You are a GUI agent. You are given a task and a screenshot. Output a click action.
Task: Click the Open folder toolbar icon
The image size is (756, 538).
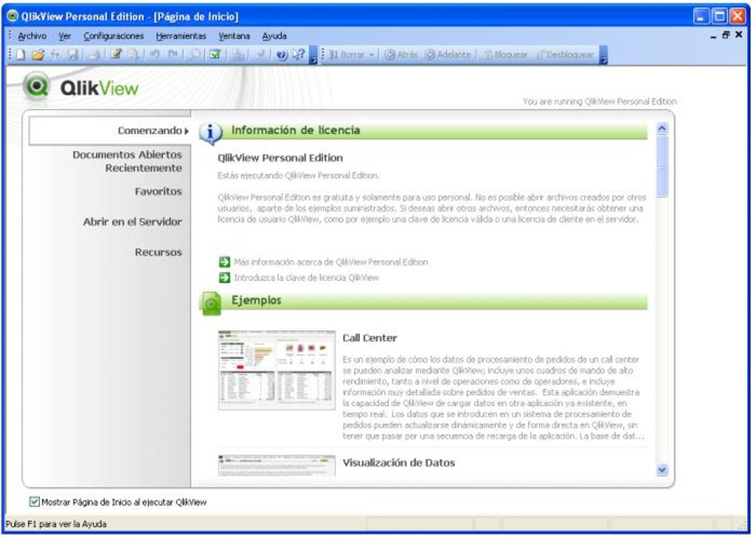tap(38, 55)
